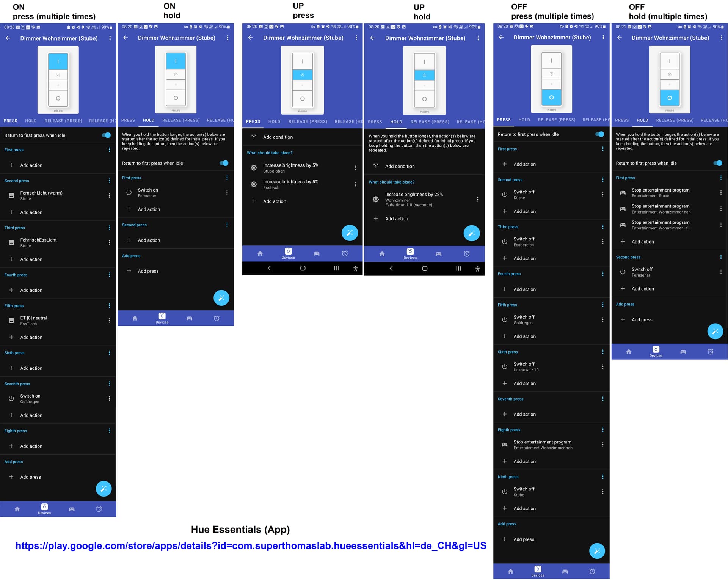Open alarm clock tab in UP hold screen
The height and width of the screenshot is (580, 728).
(x=467, y=254)
